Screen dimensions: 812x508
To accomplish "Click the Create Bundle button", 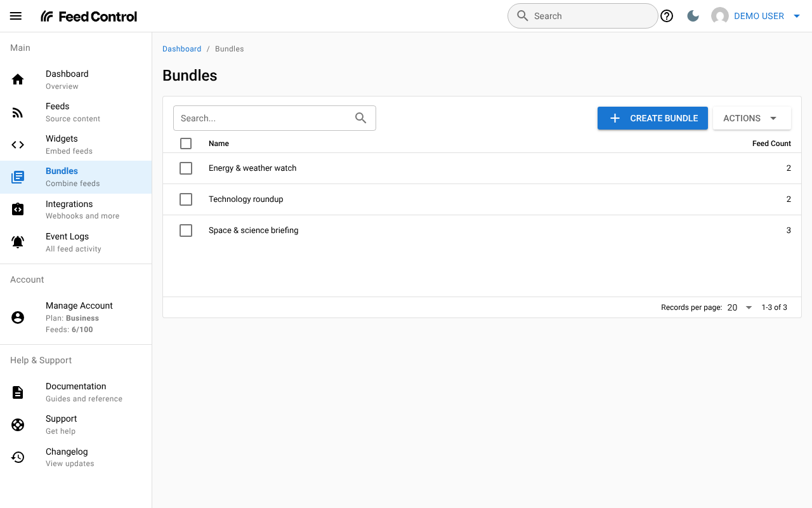I will click(x=653, y=118).
